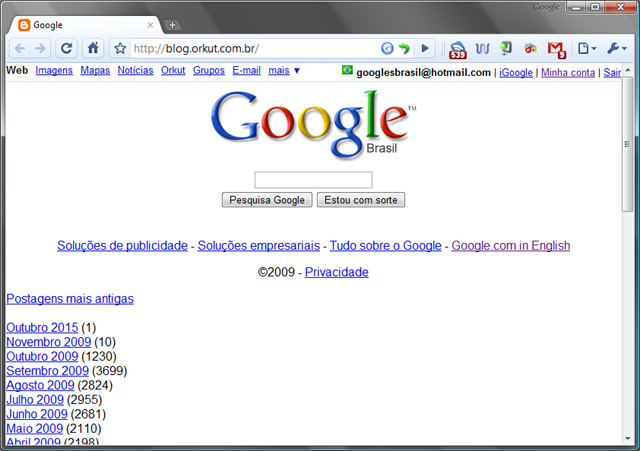This screenshot has width=640, height=451.
Task: Open the Orkut link
Action: click(x=173, y=71)
